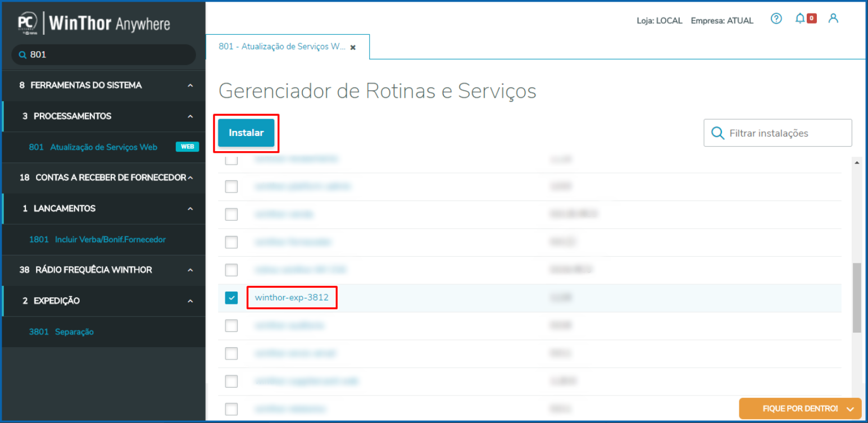This screenshot has height=423, width=868.
Task: Click the scrollbar up arrow
Action: pos(857,162)
